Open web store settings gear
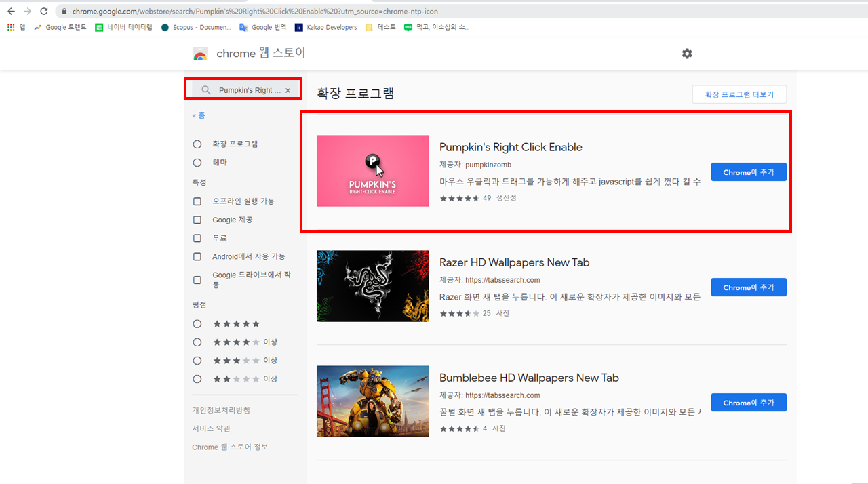868x484 pixels. (x=687, y=54)
